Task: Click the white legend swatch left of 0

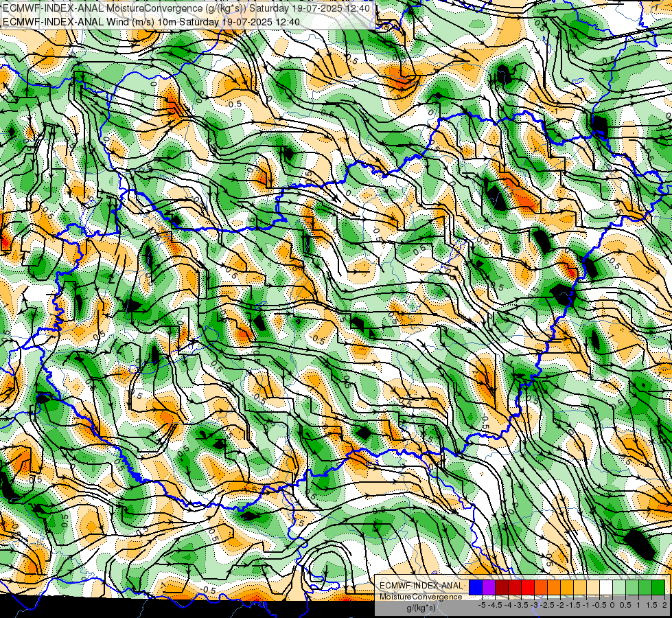Action: click(x=606, y=587)
